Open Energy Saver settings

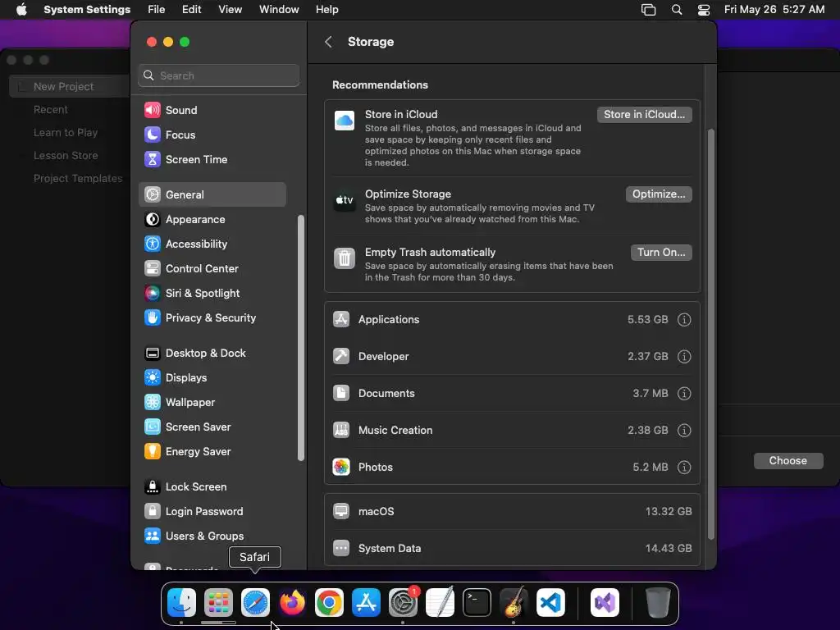(212, 452)
